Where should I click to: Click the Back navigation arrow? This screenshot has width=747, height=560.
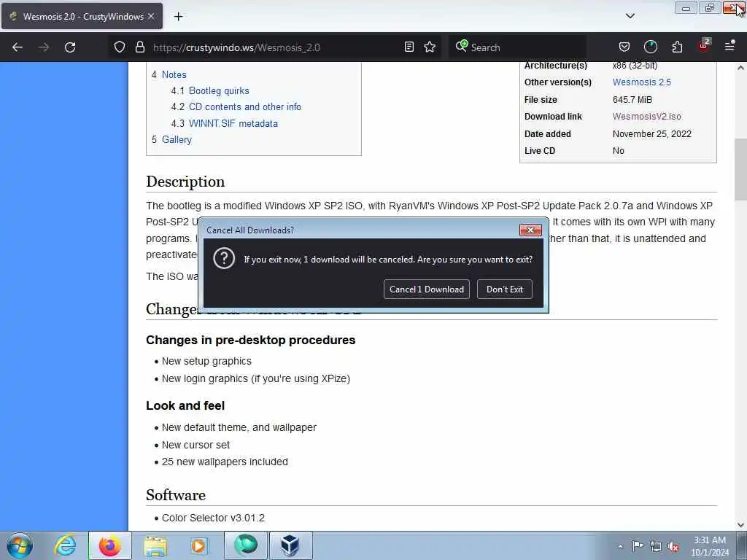[x=18, y=47]
